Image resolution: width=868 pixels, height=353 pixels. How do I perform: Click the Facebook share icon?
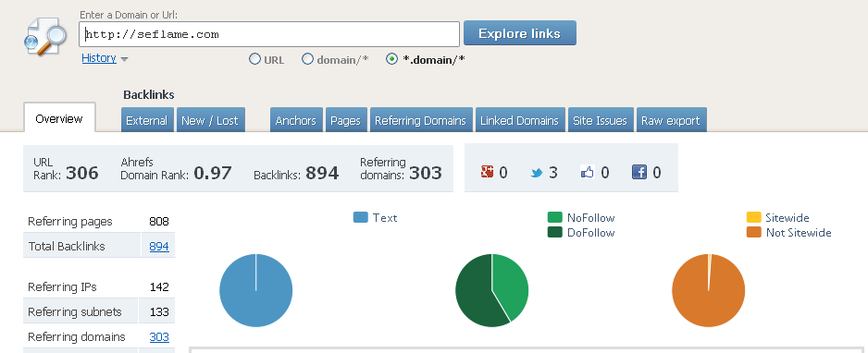(639, 173)
